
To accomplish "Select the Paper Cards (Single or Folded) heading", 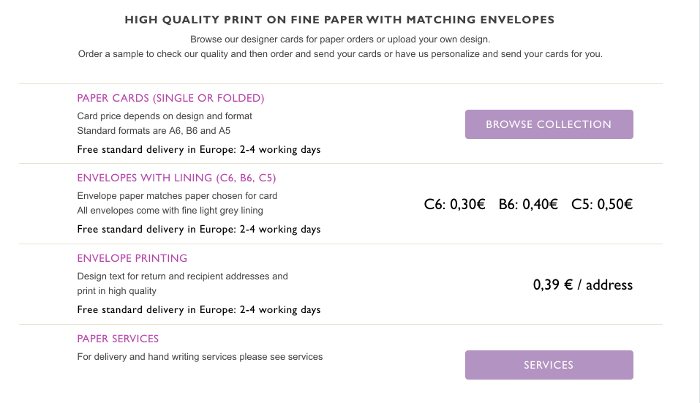I will [x=171, y=98].
